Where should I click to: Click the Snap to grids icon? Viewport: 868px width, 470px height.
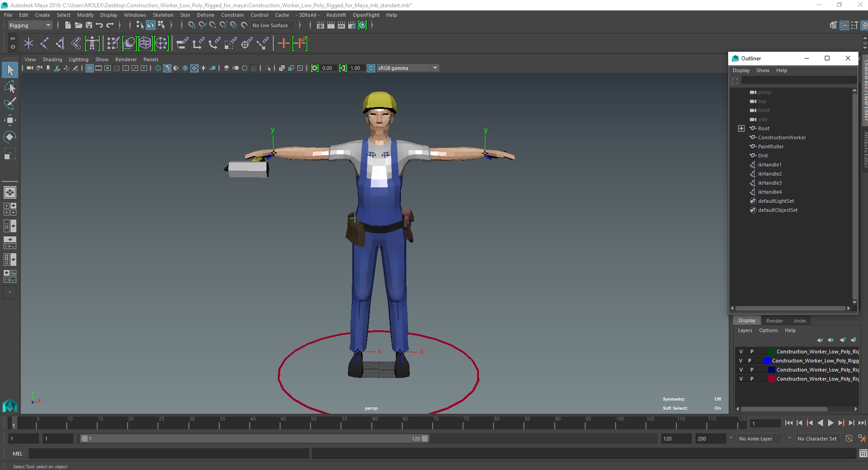point(192,25)
